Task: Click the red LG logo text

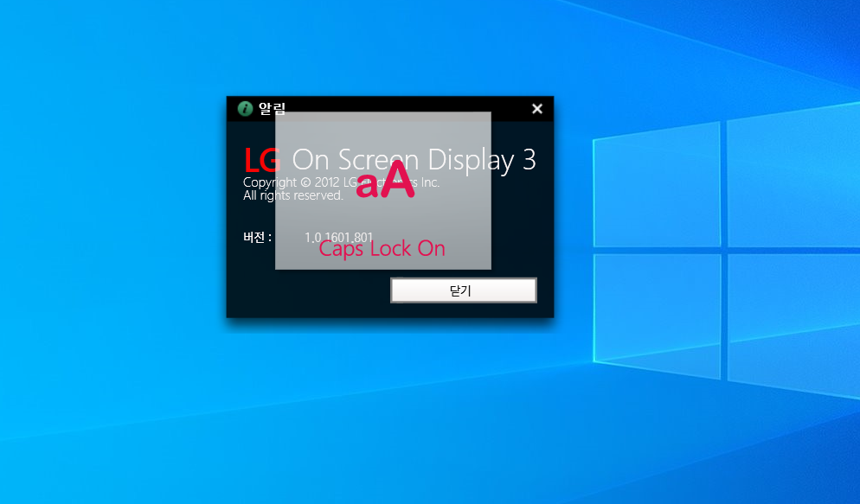Action: point(262,161)
